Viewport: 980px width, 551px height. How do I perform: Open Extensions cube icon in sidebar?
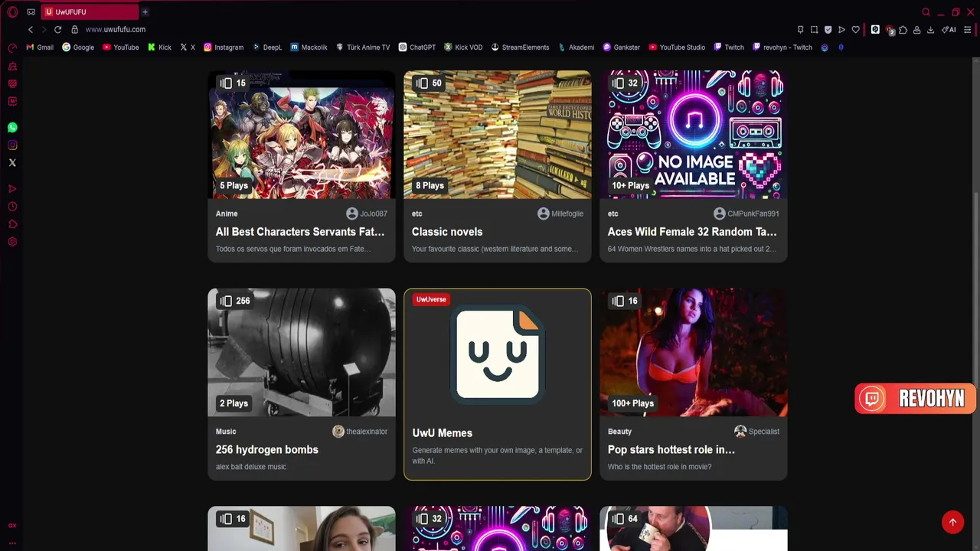coord(12,224)
